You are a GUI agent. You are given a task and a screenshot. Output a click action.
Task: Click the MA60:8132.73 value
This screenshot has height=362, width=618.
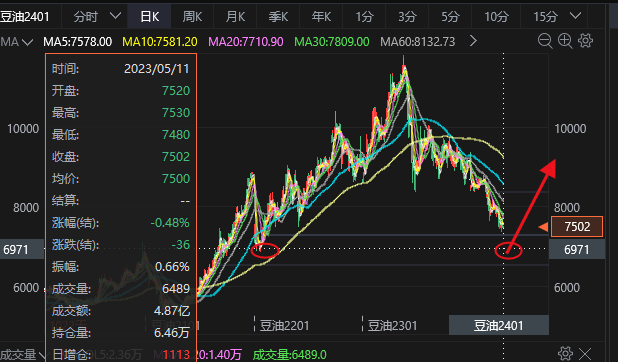(418, 41)
